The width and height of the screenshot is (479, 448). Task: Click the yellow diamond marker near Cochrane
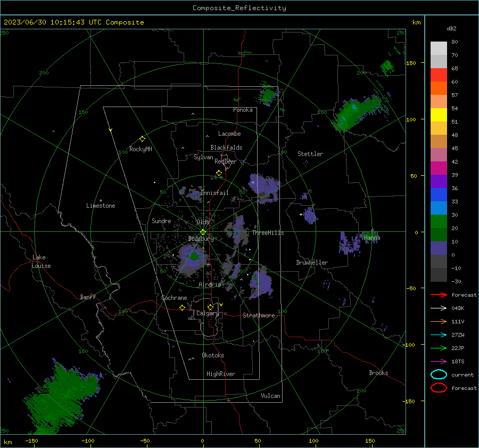(x=182, y=308)
